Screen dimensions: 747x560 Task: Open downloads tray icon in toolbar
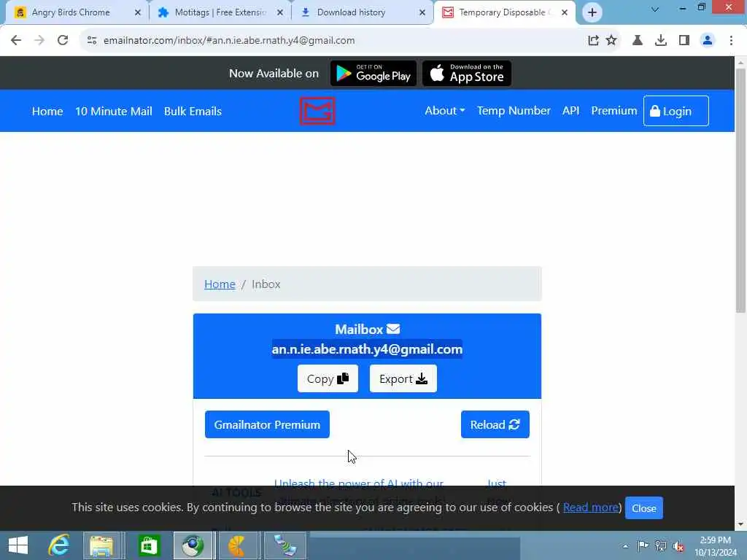661,41
